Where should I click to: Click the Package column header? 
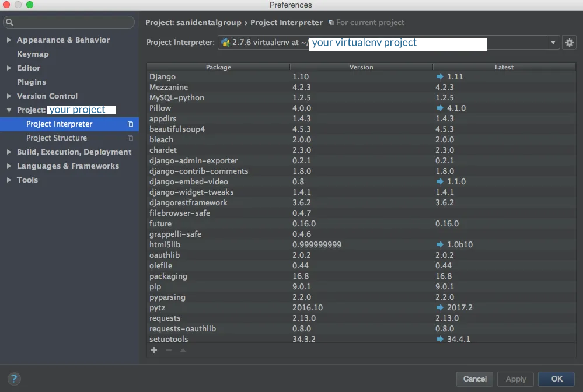218,67
